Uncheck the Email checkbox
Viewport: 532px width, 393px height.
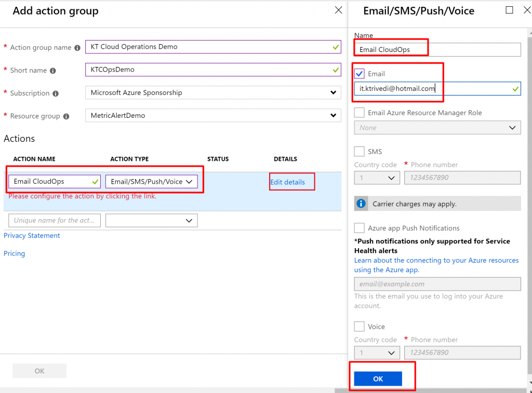(x=360, y=74)
